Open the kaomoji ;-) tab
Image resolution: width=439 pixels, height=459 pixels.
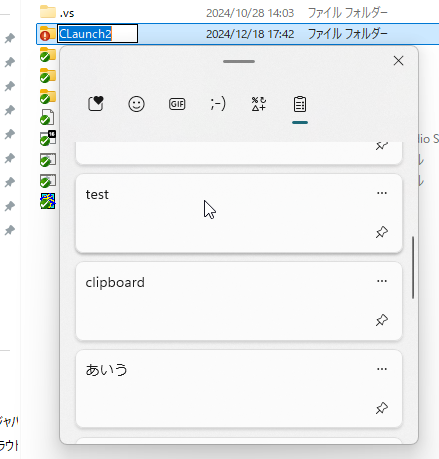(218, 104)
